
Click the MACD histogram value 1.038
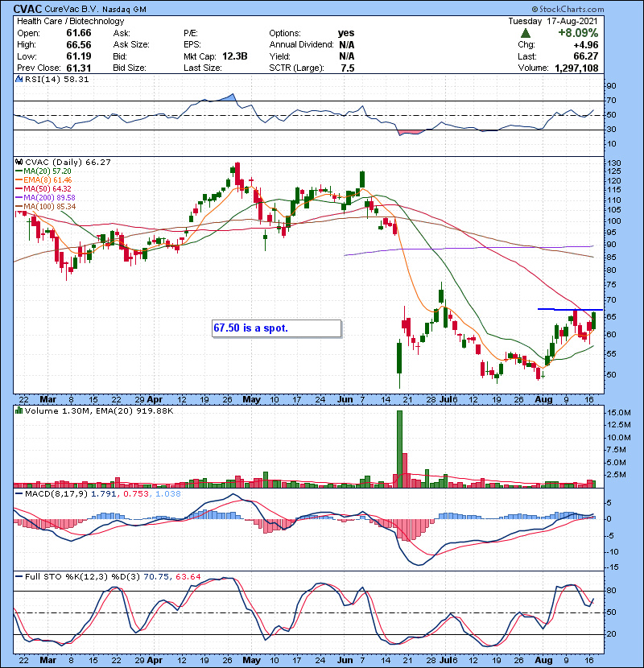click(x=168, y=494)
